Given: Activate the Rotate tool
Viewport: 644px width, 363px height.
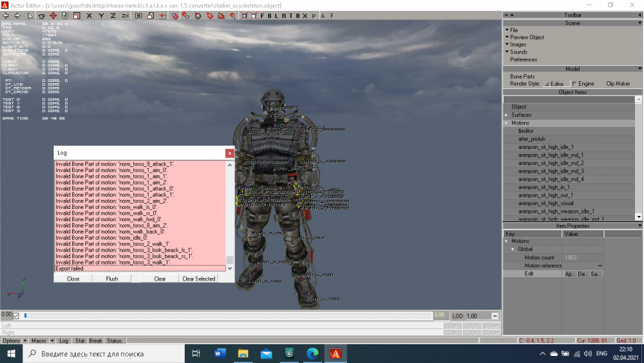Looking at the screenshot, I should pos(65,15).
